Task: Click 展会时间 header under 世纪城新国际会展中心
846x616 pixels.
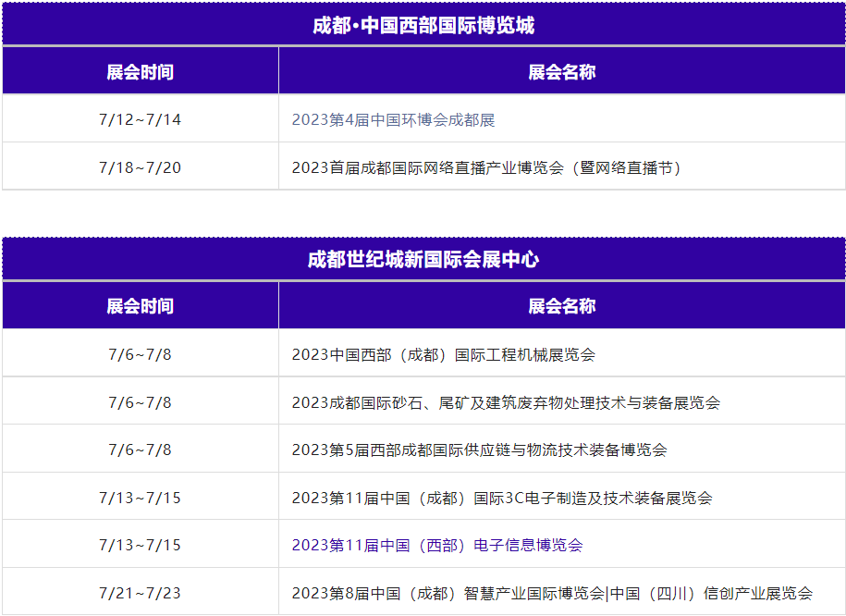Action: [x=140, y=306]
